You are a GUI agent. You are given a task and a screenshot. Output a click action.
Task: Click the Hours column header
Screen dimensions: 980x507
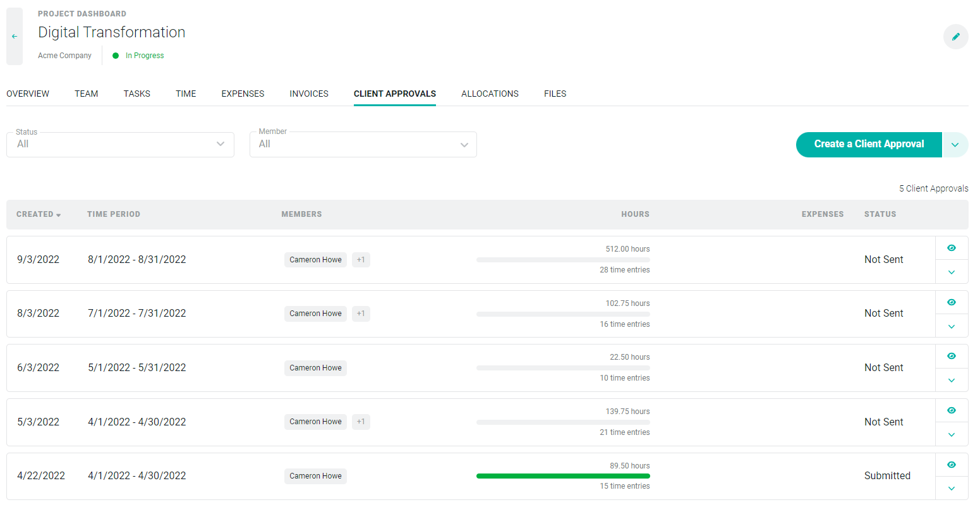pos(635,214)
